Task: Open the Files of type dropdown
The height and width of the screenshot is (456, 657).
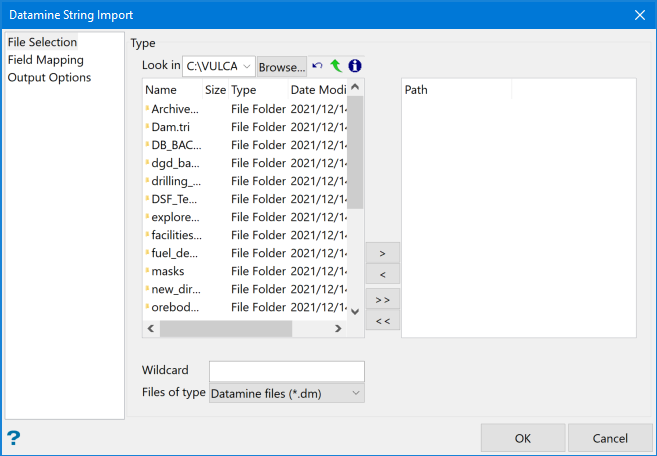Action: pyautogui.click(x=286, y=393)
